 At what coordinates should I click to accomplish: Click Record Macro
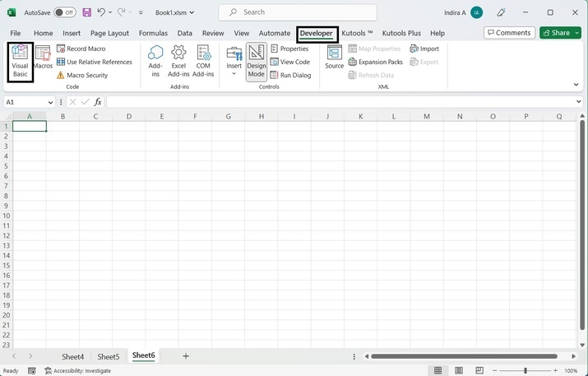pyautogui.click(x=81, y=49)
